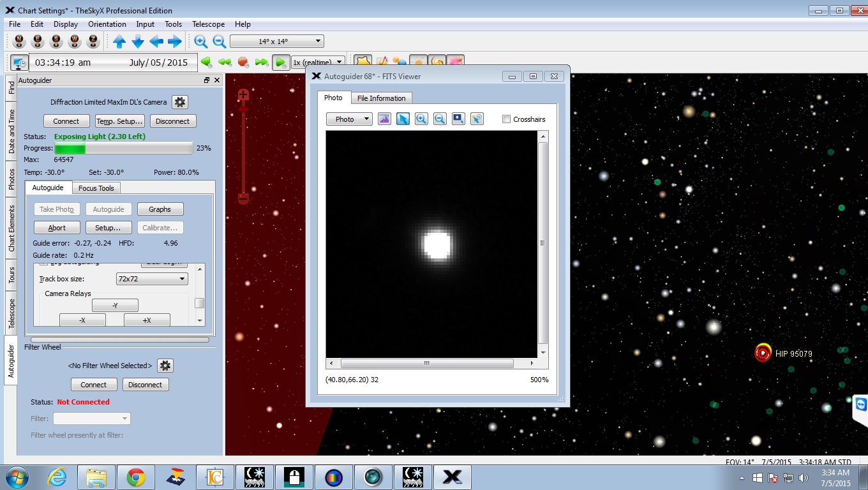Click the Move Up blue arrow
This screenshot has width=868, height=490.
pyautogui.click(x=119, y=41)
